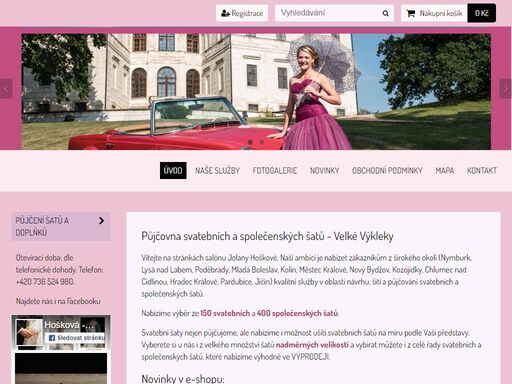
Task: Click the search magnifier icon
Action: (x=385, y=13)
